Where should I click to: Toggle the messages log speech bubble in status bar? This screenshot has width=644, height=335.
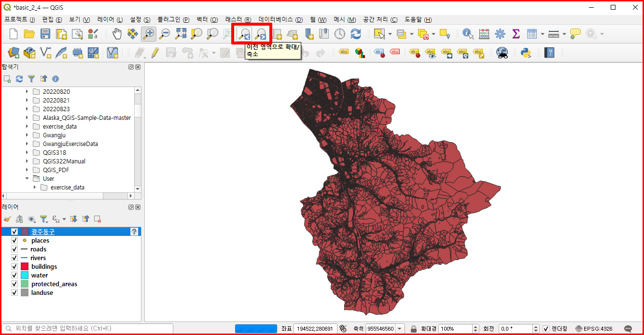[x=628, y=329]
